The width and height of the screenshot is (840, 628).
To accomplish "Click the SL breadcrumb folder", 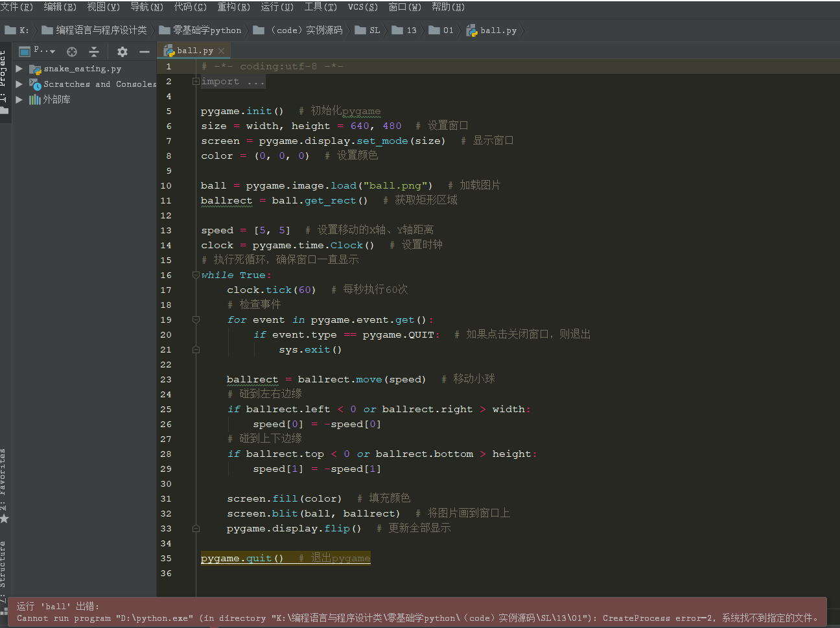I will [367, 30].
